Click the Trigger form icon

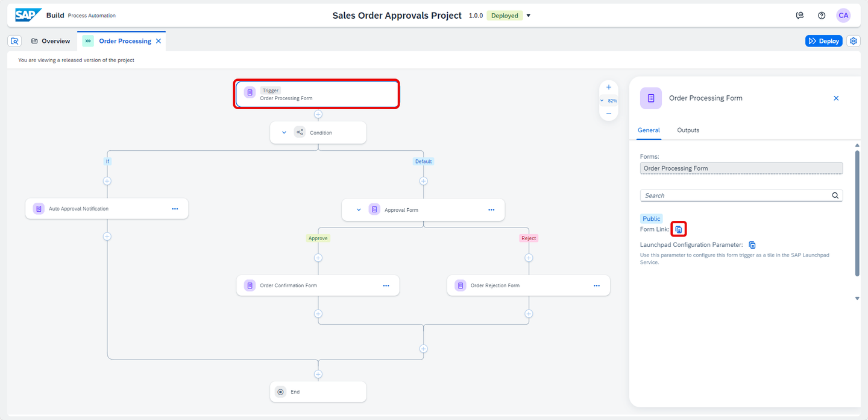pos(250,93)
